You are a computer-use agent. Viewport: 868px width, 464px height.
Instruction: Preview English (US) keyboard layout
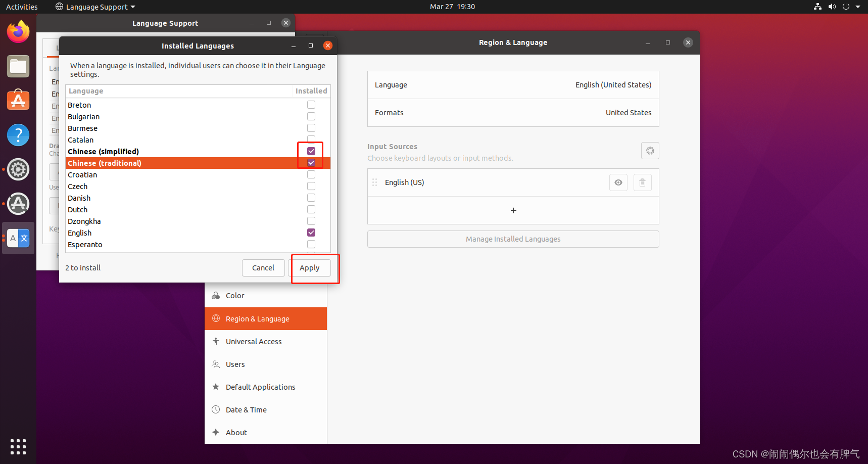pos(618,182)
